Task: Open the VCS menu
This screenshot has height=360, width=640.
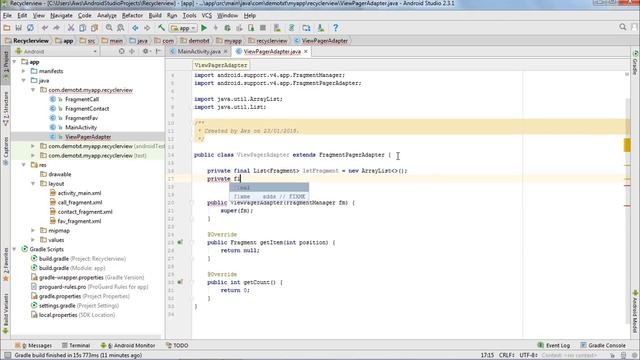Action: [x=207, y=16]
